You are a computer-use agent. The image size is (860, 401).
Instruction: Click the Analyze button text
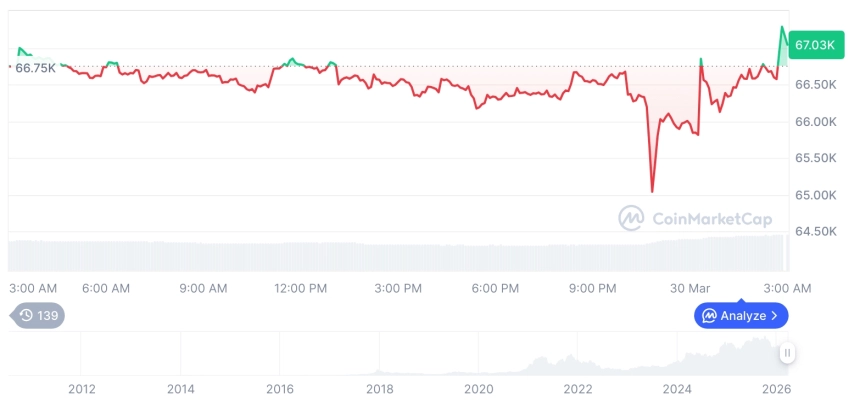pos(744,316)
